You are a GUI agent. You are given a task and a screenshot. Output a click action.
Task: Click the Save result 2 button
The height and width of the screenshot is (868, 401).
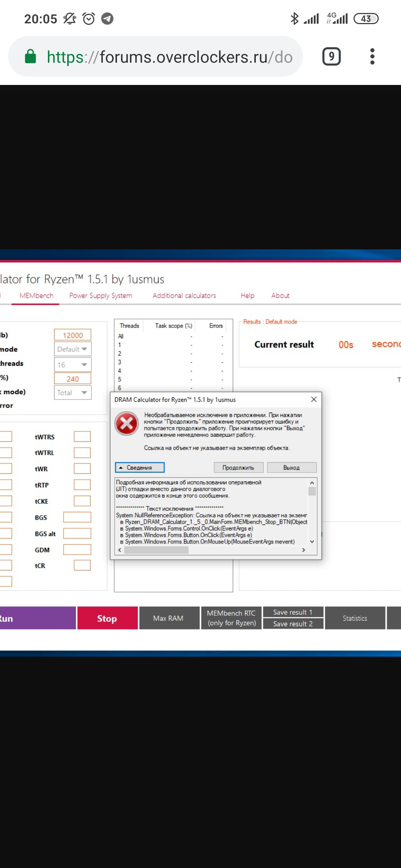pos(293,624)
